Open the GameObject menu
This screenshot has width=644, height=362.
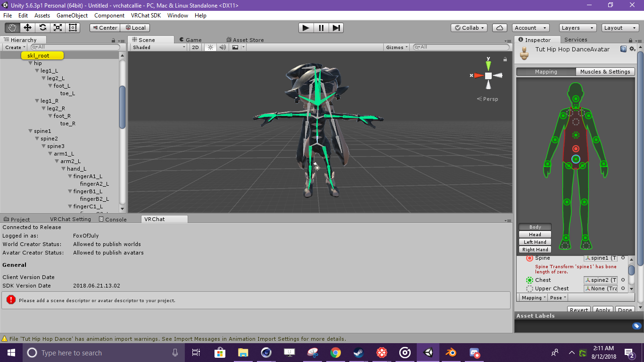72,16
